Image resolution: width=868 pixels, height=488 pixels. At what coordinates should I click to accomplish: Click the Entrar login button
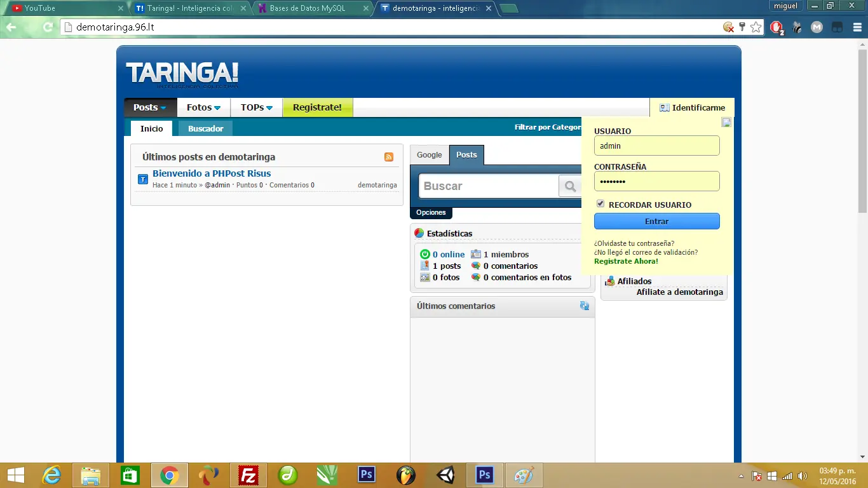[x=656, y=221]
